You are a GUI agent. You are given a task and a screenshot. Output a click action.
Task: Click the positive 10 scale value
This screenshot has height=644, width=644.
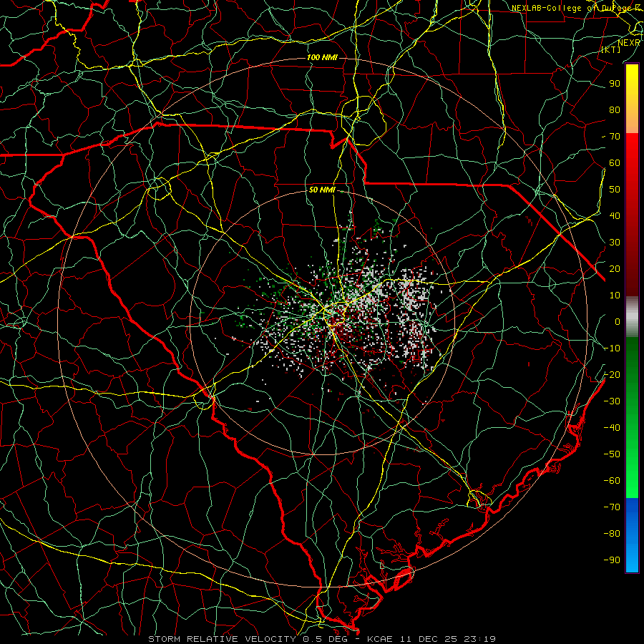click(615, 296)
